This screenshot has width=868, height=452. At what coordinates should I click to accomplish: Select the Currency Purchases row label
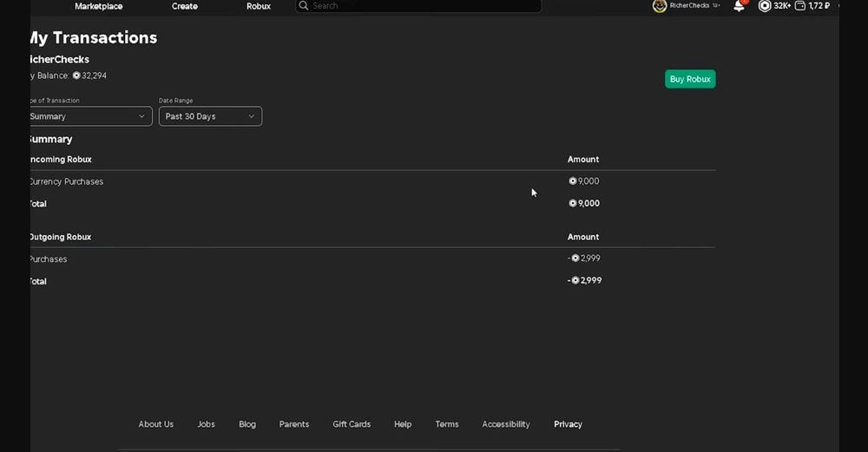tap(67, 181)
